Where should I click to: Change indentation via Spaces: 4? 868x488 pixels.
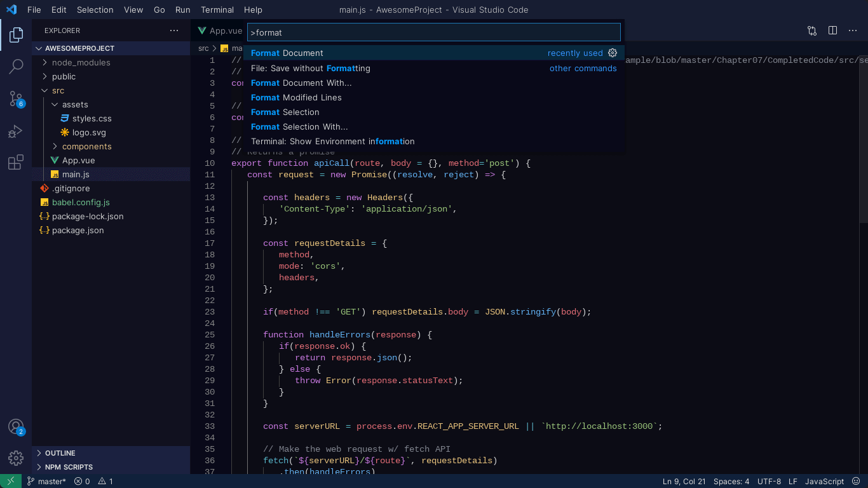(731, 481)
